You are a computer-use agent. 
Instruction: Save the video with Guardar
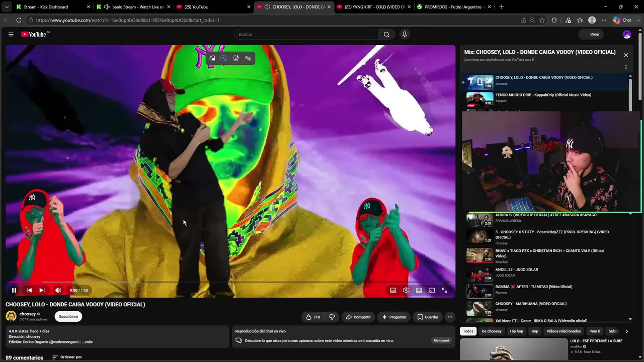[428, 317]
